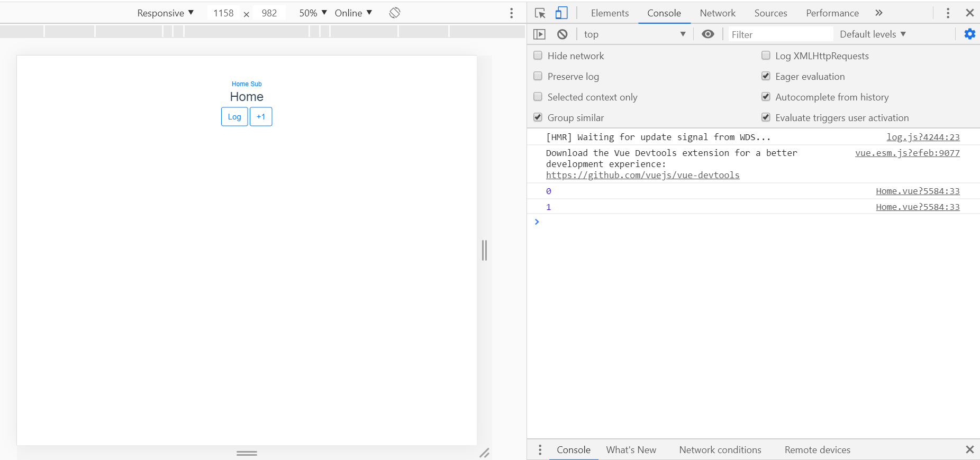The height and width of the screenshot is (460, 980).
Task: Open Home.vue?5584:33 link for output 0
Action: [918, 191]
